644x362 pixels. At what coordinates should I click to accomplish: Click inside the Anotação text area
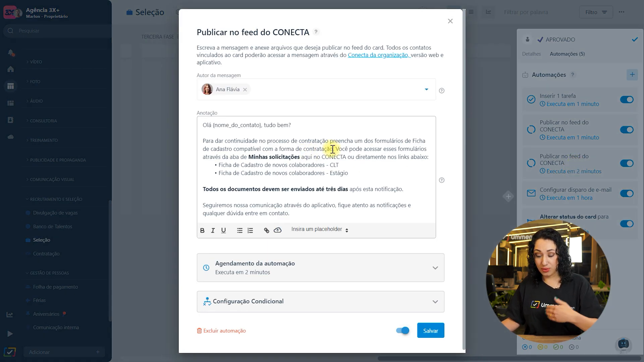(316, 169)
